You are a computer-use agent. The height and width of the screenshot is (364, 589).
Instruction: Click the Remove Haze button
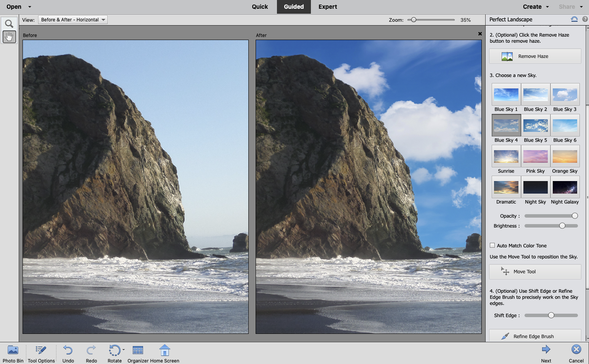pyautogui.click(x=535, y=56)
